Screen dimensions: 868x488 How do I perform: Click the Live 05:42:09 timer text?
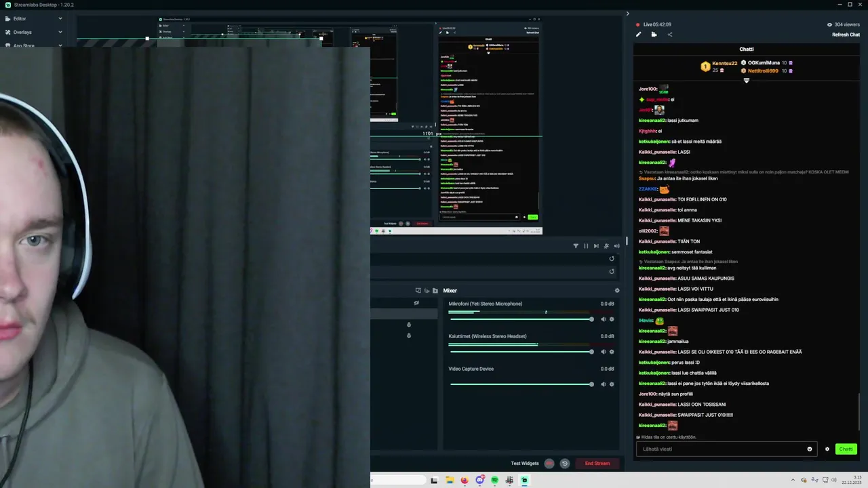coord(658,24)
